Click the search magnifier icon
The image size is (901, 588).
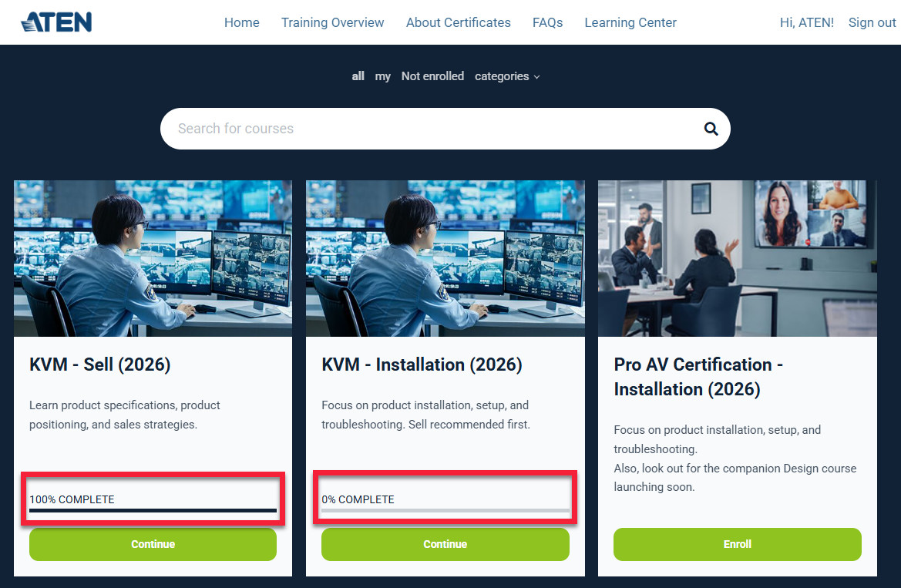pos(711,129)
